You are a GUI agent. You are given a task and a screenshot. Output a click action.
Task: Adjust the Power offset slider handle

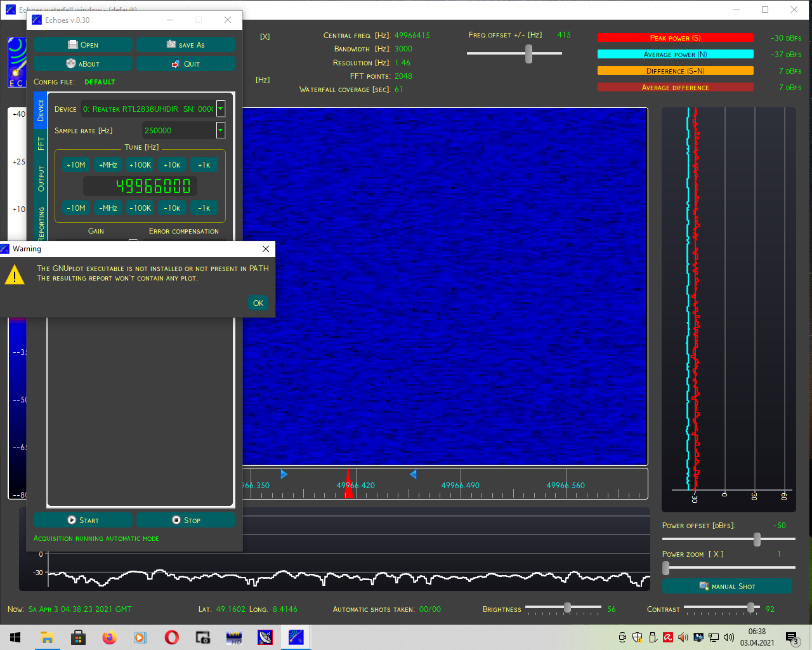(x=757, y=539)
